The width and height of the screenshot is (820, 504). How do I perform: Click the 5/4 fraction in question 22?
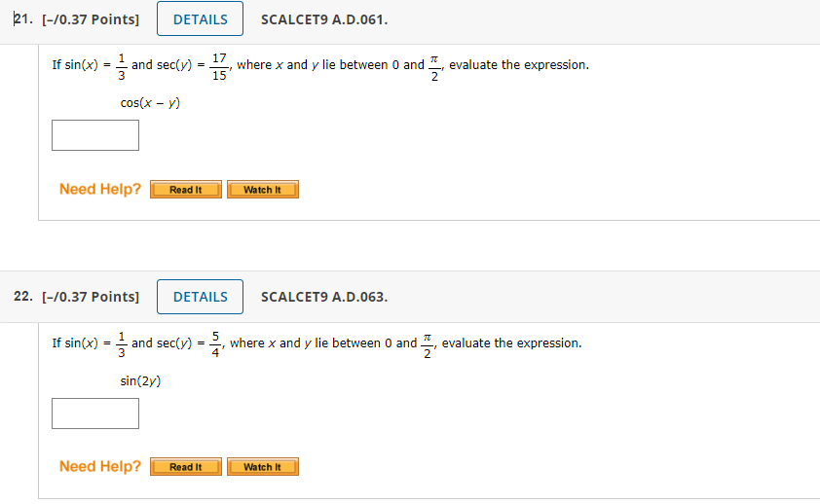coord(216,343)
